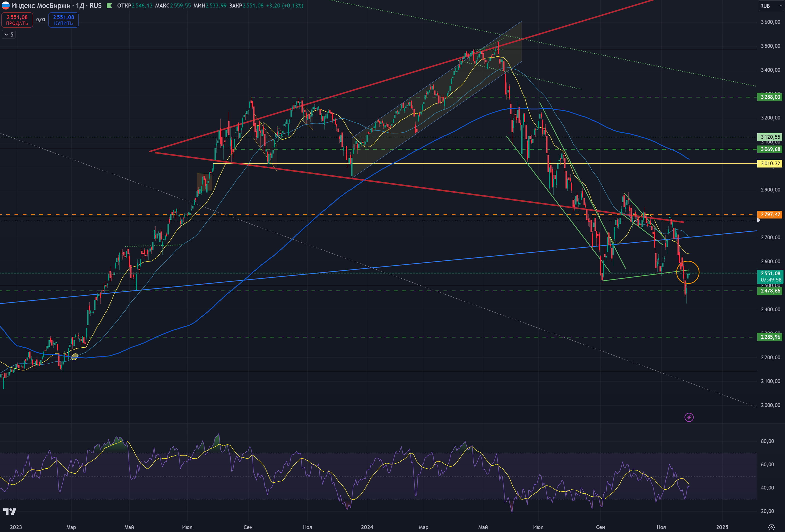Select the orange circle drawing on chart
Image resolution: width=785 pixels, height=532 pixels.
[x=688, y=272]
